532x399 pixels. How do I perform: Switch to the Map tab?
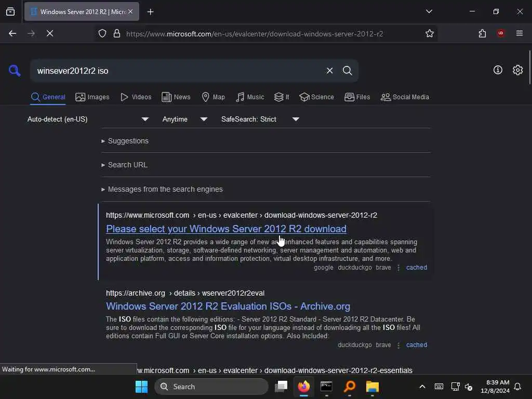pos(213,97)
